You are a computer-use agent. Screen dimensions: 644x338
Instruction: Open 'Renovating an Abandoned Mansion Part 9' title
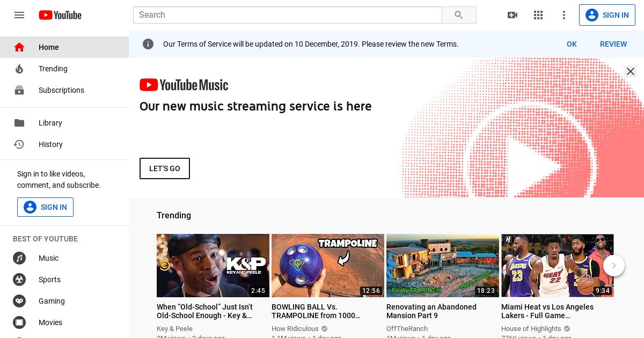coord(431,311)
